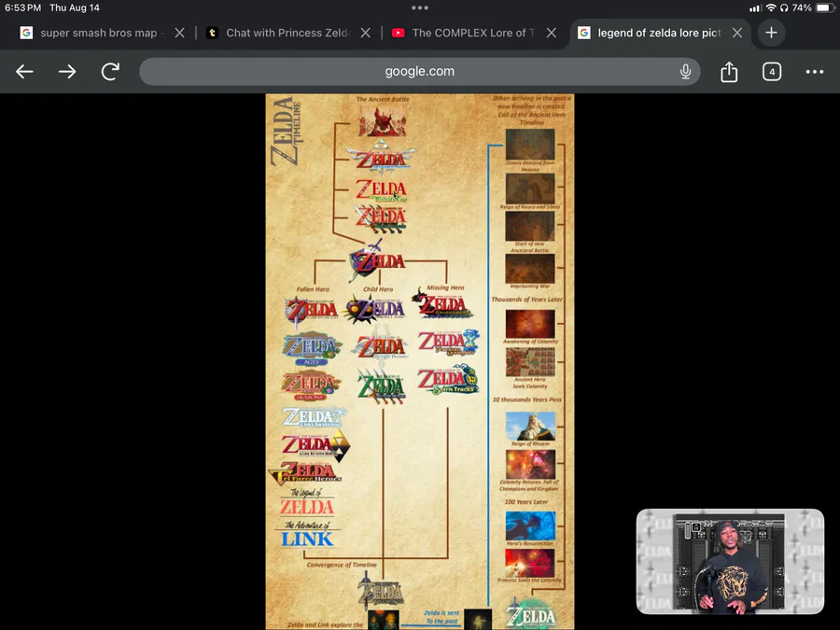The height and width of the screenshot is (630, 840).
Task: Tap the 6:53 PM clock in status bar
Action: (22, 7)
